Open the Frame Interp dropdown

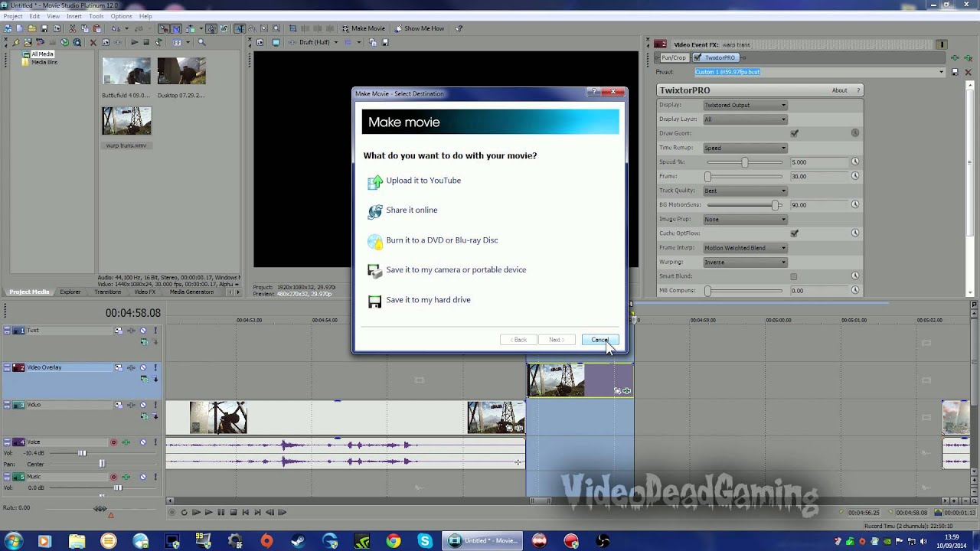pos(745,248)
